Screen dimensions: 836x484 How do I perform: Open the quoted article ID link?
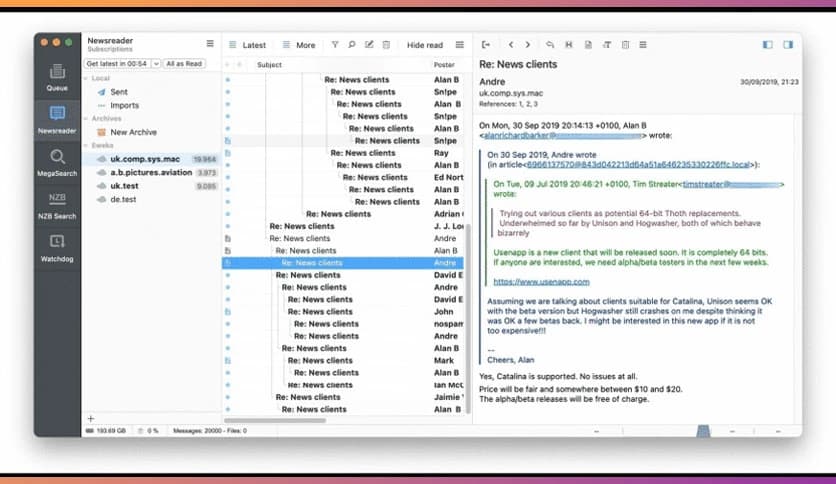(638, 165)
